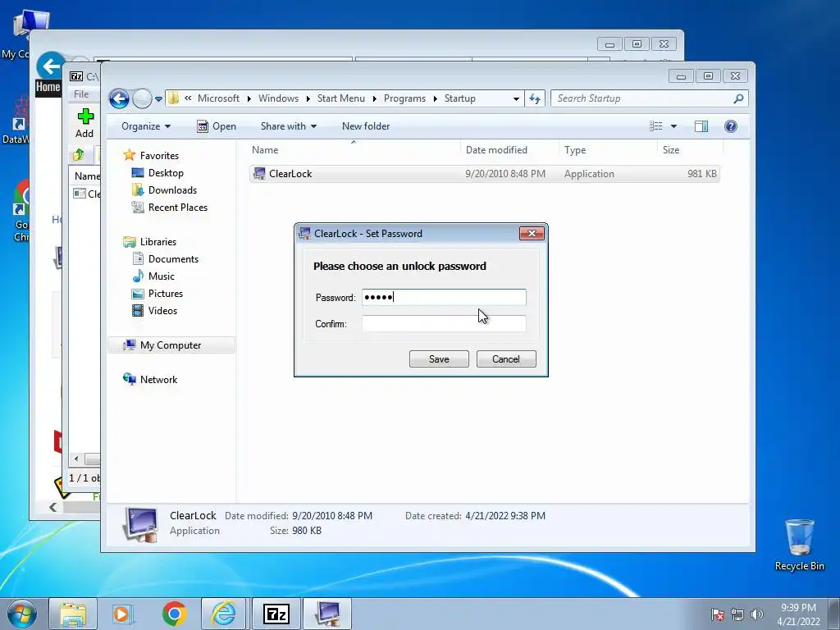Viewport: 840px width, 630px height.
Task: Focus the Confirm password field
Action: tap(444, 323)
